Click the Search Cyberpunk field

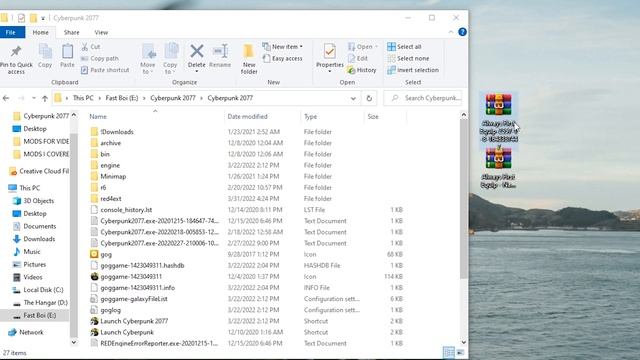pos(423,98)
